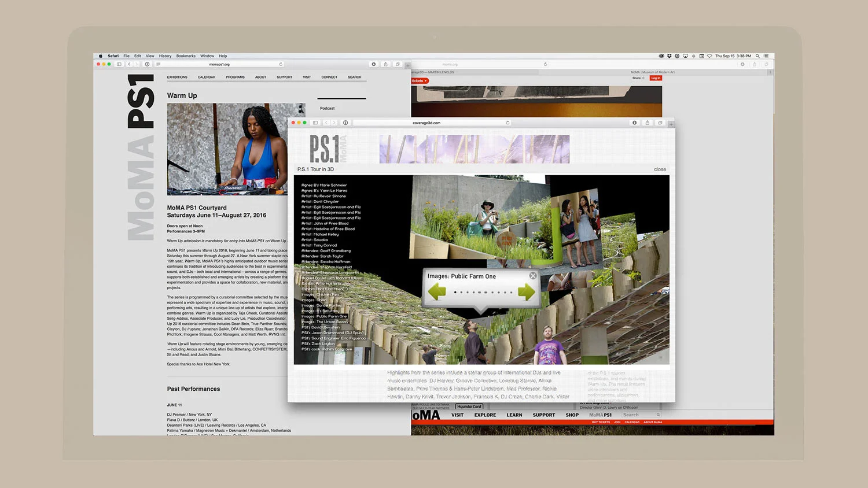The image size is (868, 488).
Task: Click the Podcast link
Action: coord(328,108)
